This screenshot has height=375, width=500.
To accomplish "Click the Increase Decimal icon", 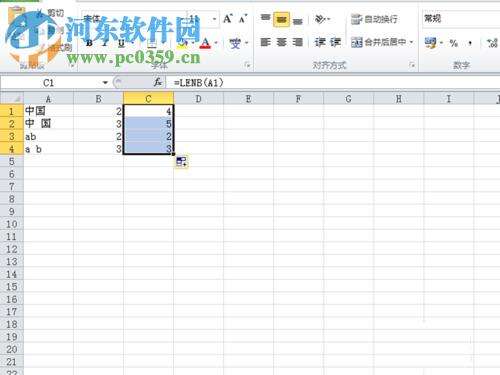I will (x=492, y=43).
